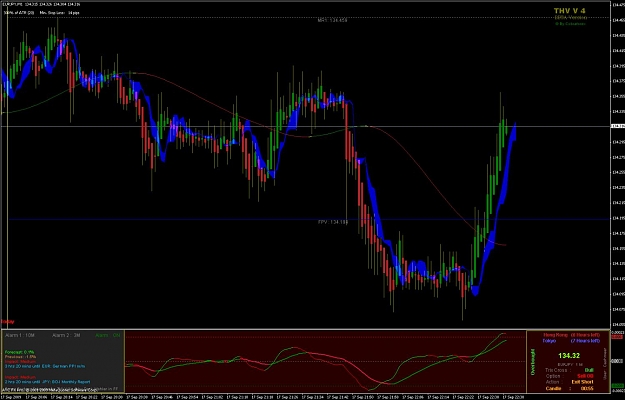Click the current price tag on the price axis
The height and width of the screenshot is (400, 625).
coord(617,126)
